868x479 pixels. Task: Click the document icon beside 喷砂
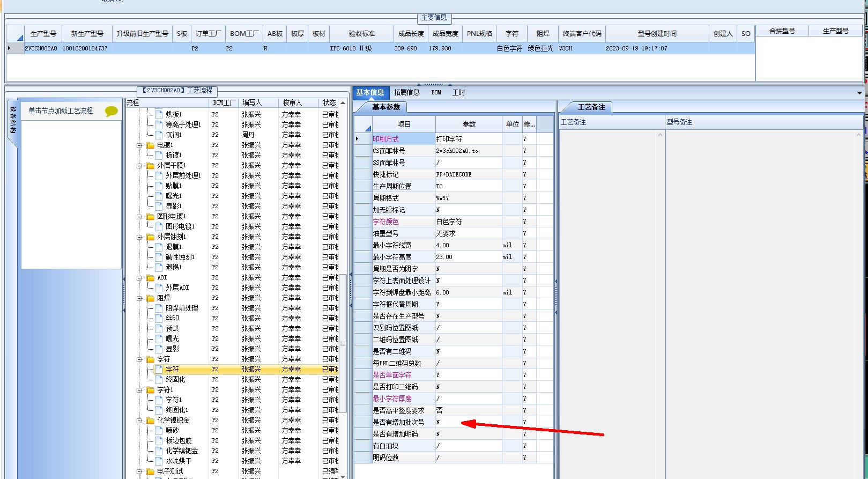click(x=159, y=430)
